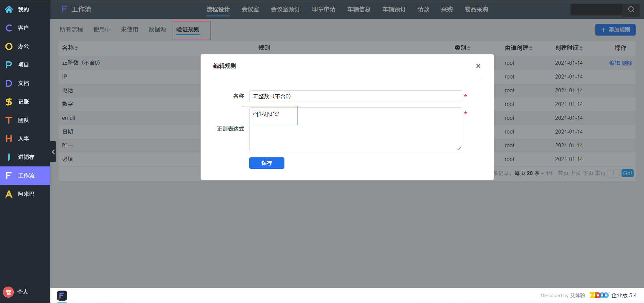Screen dimensions: 644x303
Task: Open the 办公 office module icon
Action: pos(9,46)
